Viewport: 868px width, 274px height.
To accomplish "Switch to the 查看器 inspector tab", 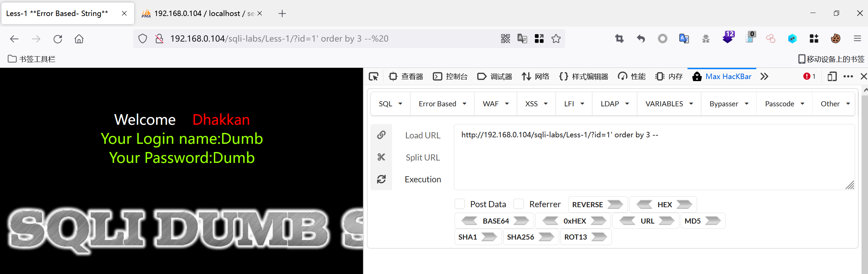I will [406, 76].
